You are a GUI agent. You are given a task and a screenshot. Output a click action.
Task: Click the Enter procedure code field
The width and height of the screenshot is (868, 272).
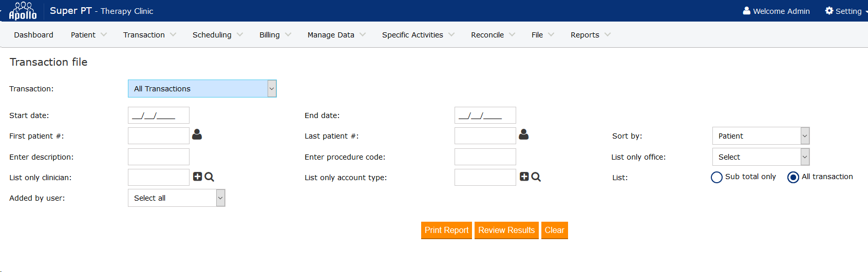click(x=485, y=157)
